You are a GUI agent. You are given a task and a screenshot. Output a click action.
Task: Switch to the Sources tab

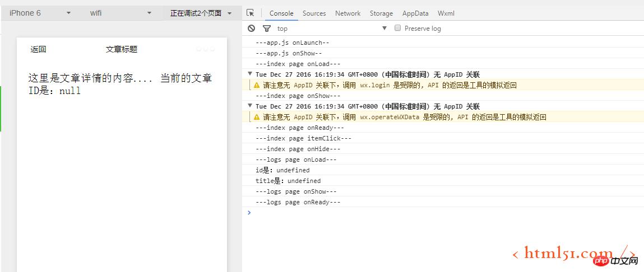314,13
